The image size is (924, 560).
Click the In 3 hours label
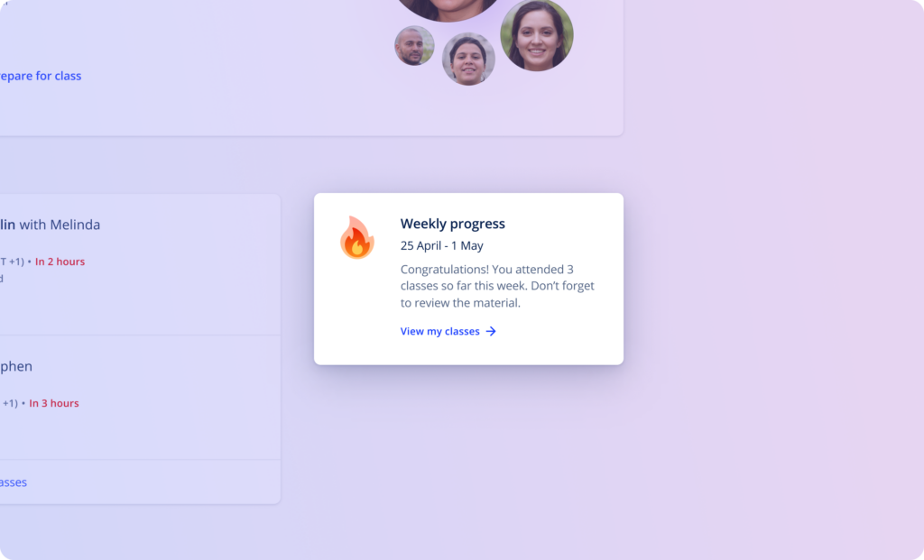(x=54, y=403)
